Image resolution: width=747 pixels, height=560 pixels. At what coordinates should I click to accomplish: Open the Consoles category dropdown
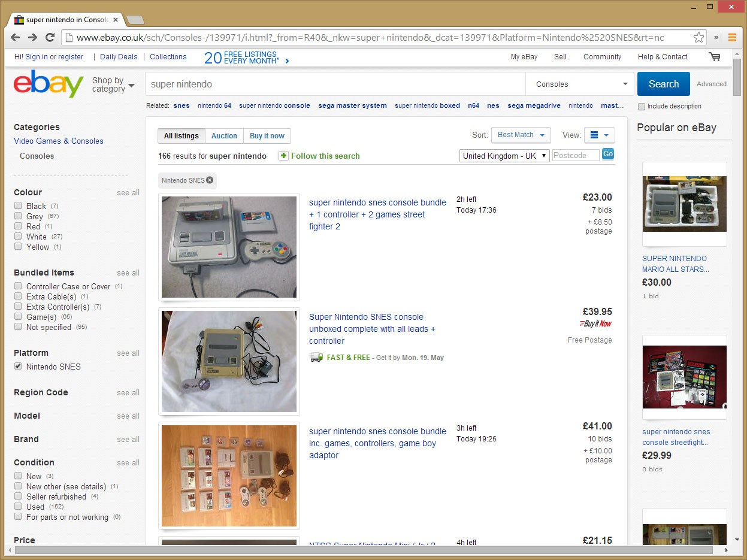point(580,84)
